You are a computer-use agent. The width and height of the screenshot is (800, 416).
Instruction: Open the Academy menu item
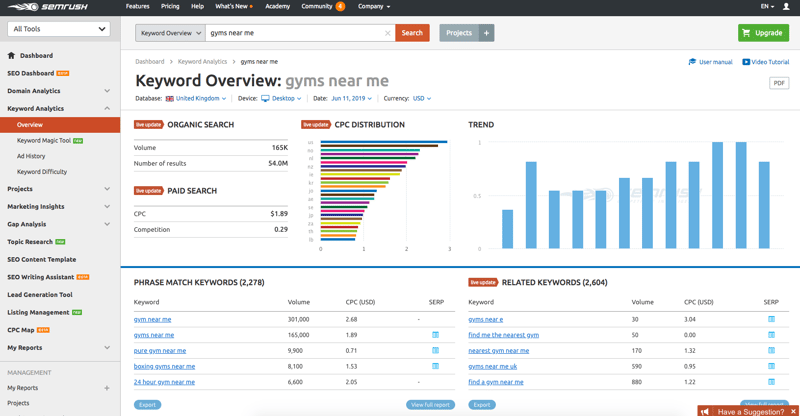pos(278,7)
